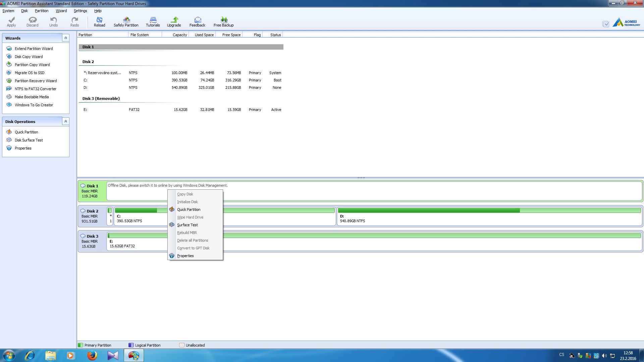Click the Windows To Go Creator icon
The width and height of the screenshot is (644, 362).
click(x=9, y=105)
